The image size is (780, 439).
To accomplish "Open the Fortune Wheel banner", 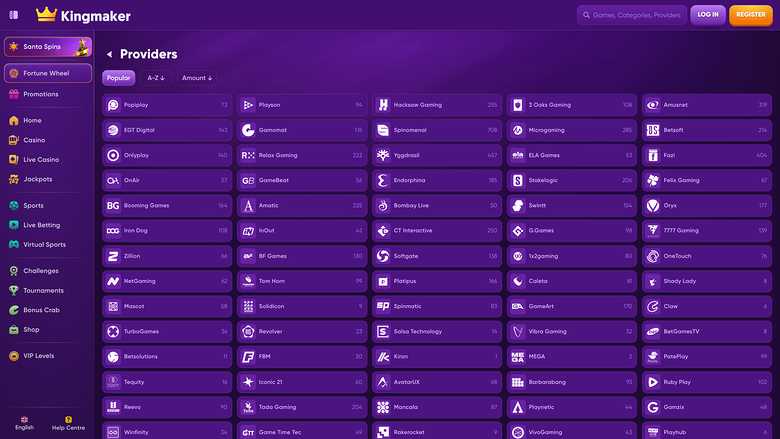I will point(47,73).
